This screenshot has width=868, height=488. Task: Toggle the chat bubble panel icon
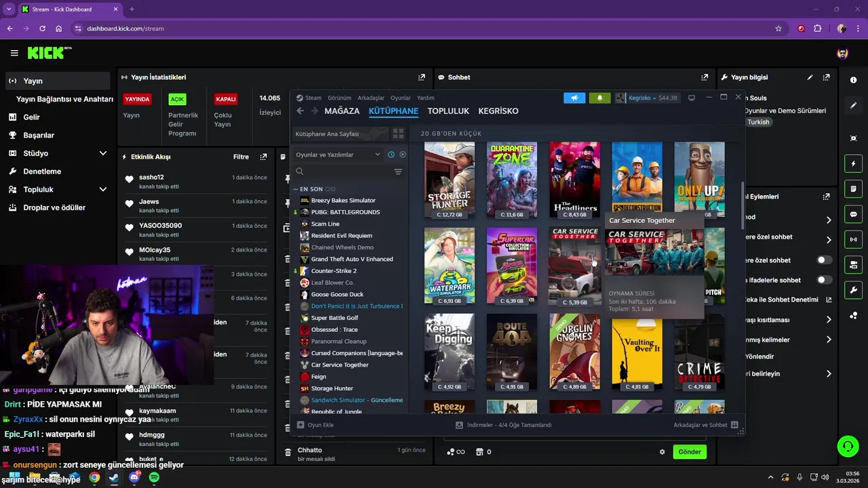[x=853, y=214]
